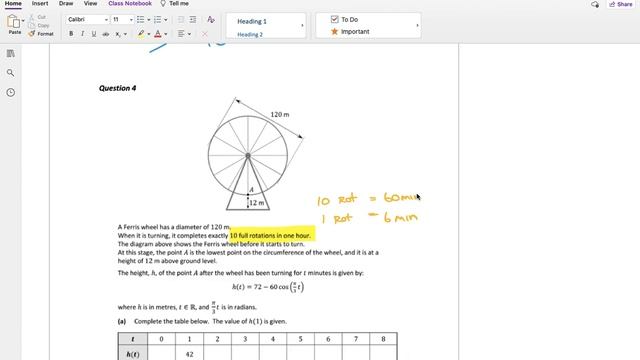Open the Class Notebook tab
This screenshot has height=360, width=640.
(x=130, y=4)
